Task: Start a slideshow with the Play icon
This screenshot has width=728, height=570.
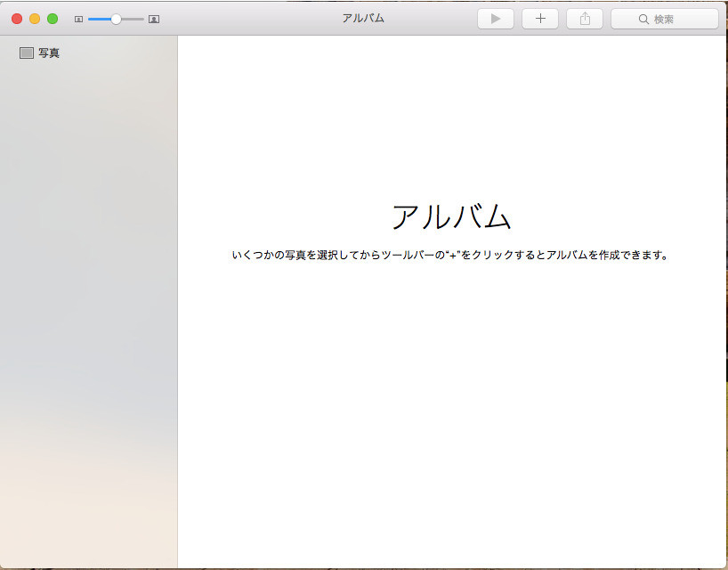Action: coord(495,18)
